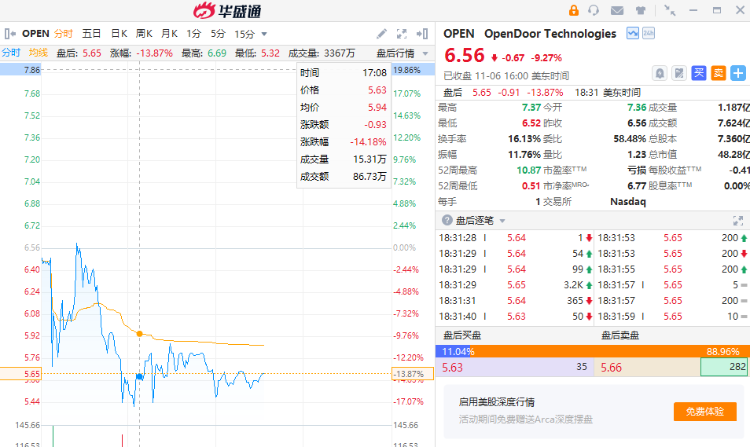Click the orange 卖 sell button
The image size is (750, 447).
tap(718, 73)
